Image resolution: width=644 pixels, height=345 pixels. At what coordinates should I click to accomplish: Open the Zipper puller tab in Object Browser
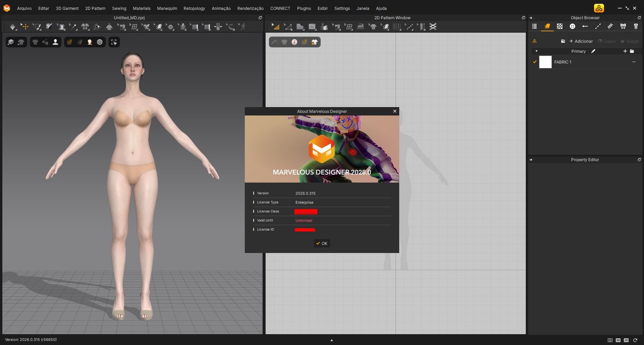click(x=636, y=26)
